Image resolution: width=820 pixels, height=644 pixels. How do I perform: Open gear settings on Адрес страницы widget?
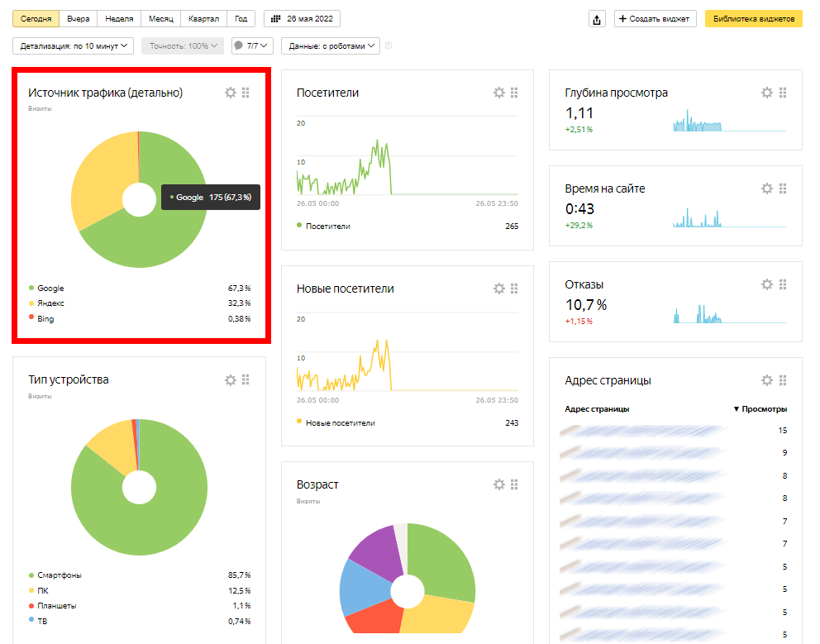pyautogui.click(x=766, y=380)
